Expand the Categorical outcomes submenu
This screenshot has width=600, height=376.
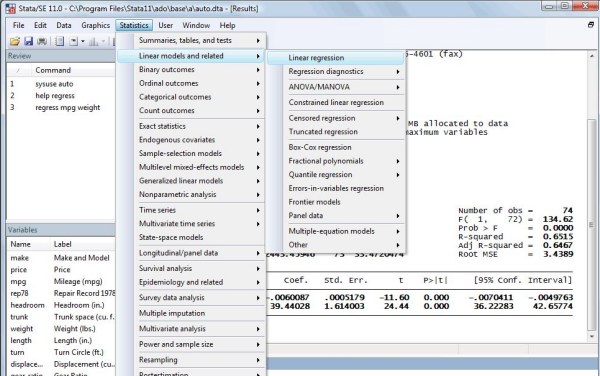[x=191, y=97]
